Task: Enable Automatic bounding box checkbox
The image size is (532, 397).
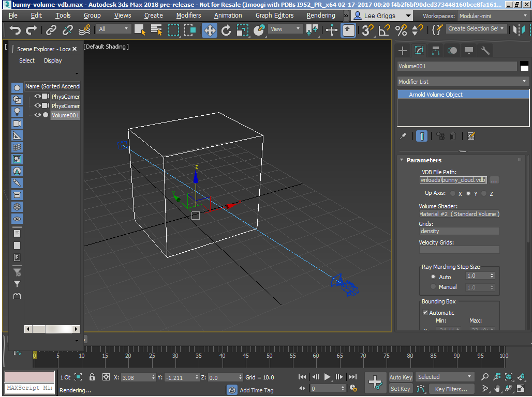Action: [x=425, y=312]
